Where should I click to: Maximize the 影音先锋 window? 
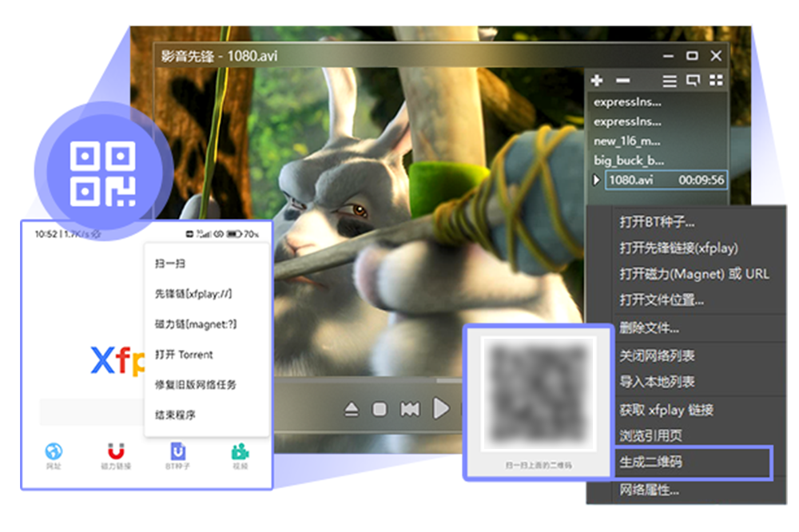point(692,56)
